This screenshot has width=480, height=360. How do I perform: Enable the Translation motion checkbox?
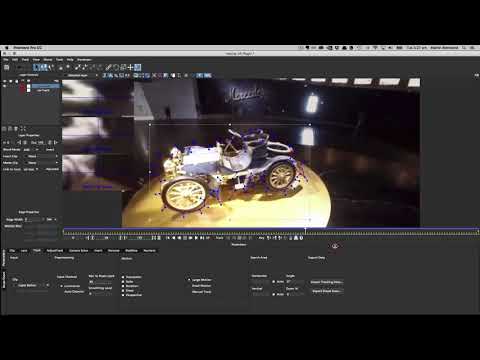[x=123, y=277]
